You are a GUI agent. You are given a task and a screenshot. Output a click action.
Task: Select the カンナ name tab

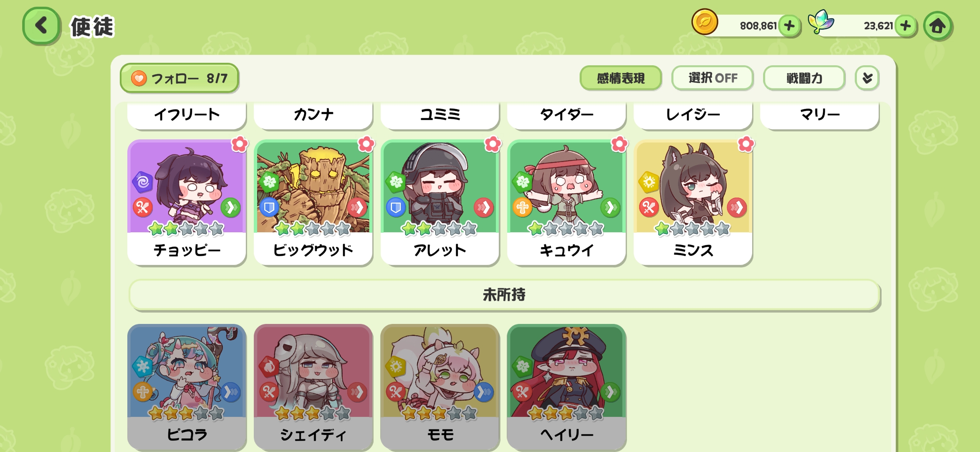pos(313,115)
